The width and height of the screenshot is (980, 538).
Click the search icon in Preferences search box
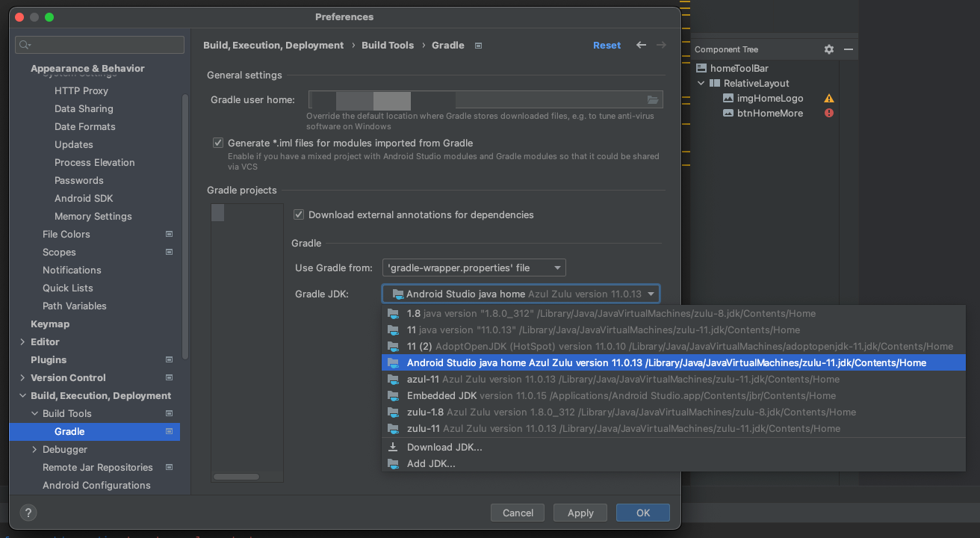[x=25, y=46]
